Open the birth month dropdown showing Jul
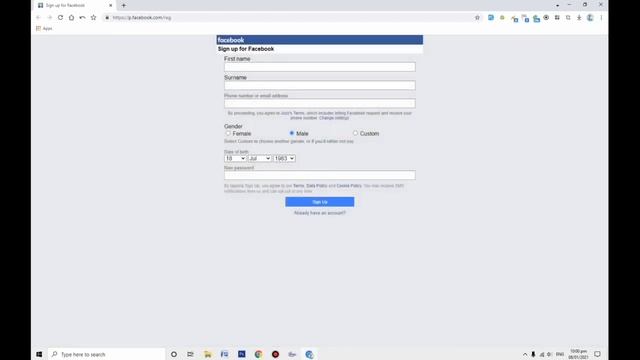 coord(260,158)
